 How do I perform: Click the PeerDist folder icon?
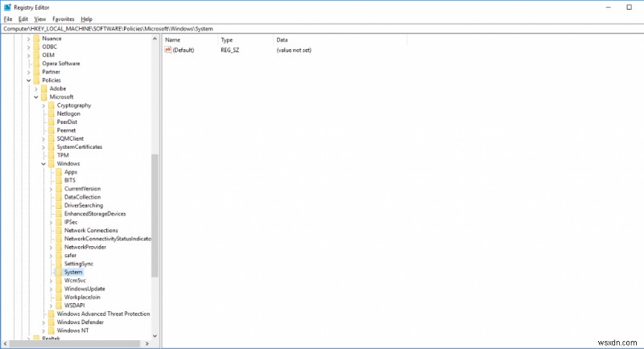(52, 121)
